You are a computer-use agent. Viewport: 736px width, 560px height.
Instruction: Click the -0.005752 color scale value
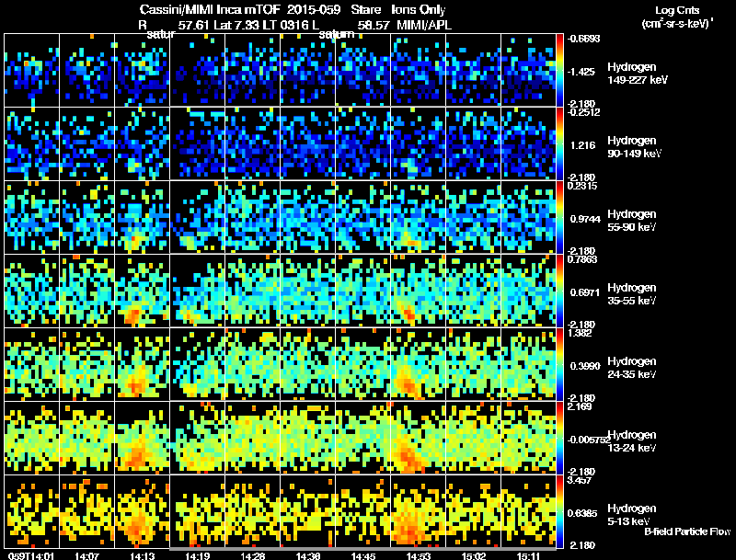(x=588, y=440)
